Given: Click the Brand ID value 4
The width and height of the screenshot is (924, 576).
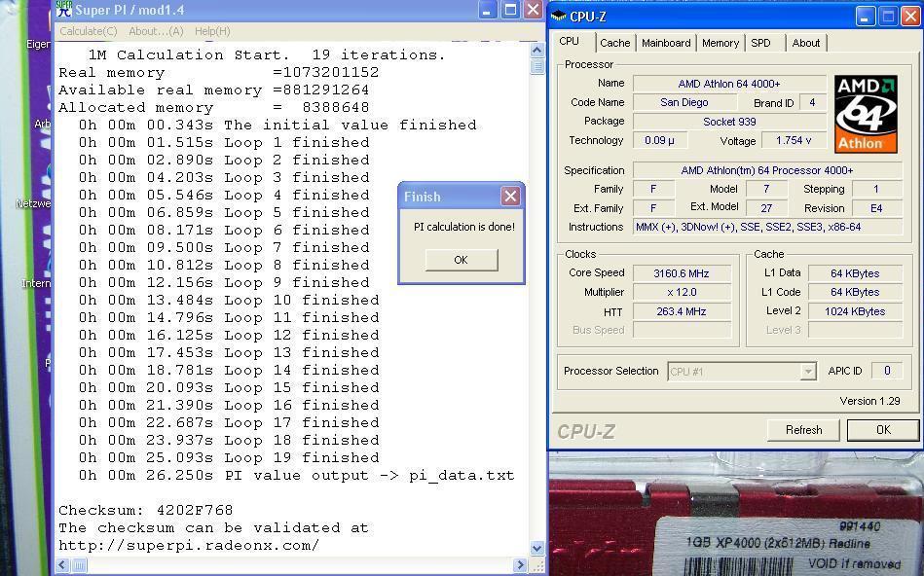Looking at the screenshot, I should coord(812,102).
